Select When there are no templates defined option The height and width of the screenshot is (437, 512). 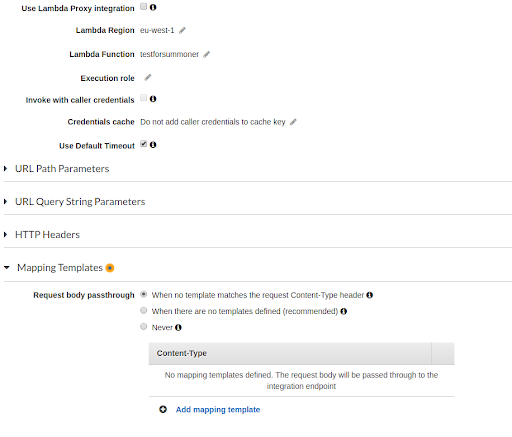point(143,310)
